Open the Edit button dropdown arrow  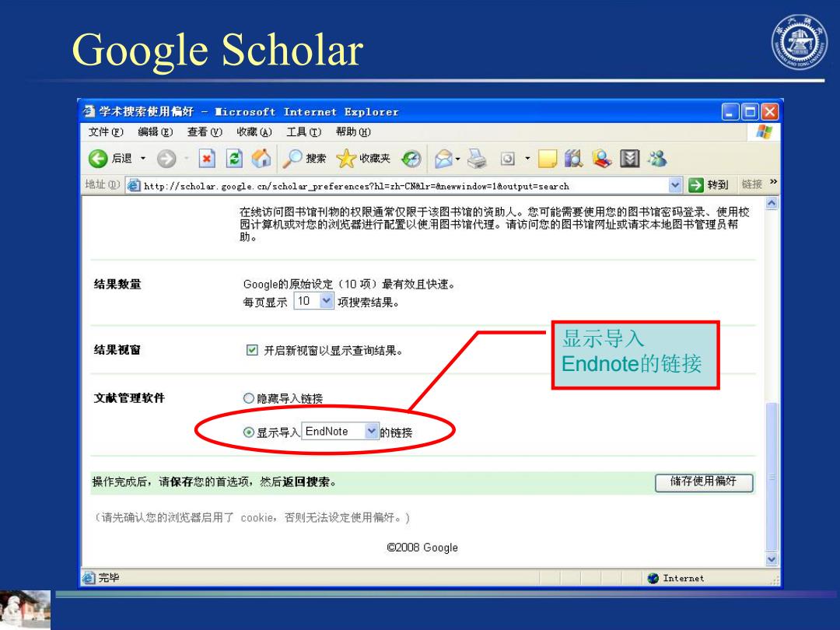pyautogui.click(x=527, y=159)
